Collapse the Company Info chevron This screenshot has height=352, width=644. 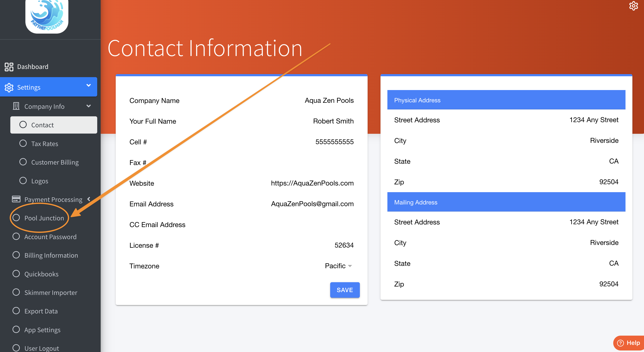(x=88, y=106)
